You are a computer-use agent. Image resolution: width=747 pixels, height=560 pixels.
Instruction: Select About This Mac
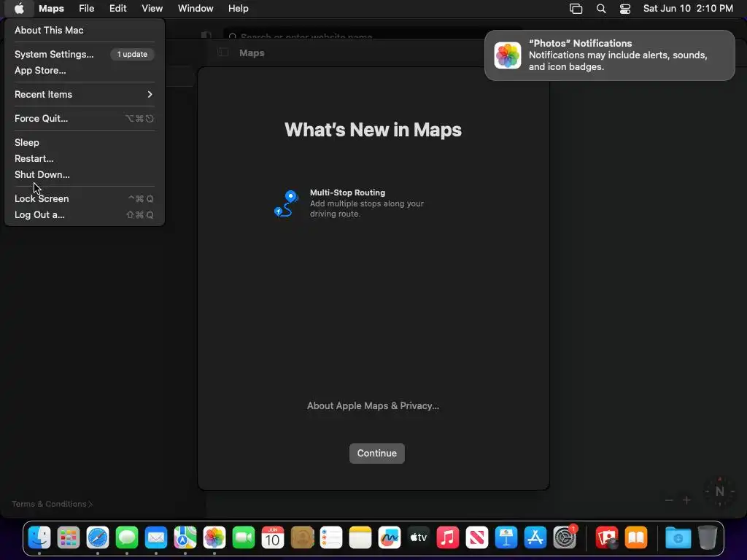click(85, 30)
